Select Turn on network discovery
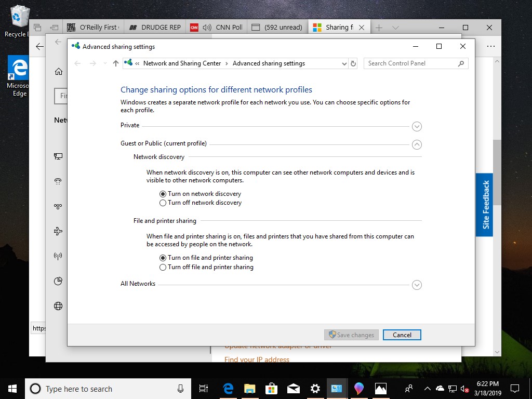 (200, 194)
